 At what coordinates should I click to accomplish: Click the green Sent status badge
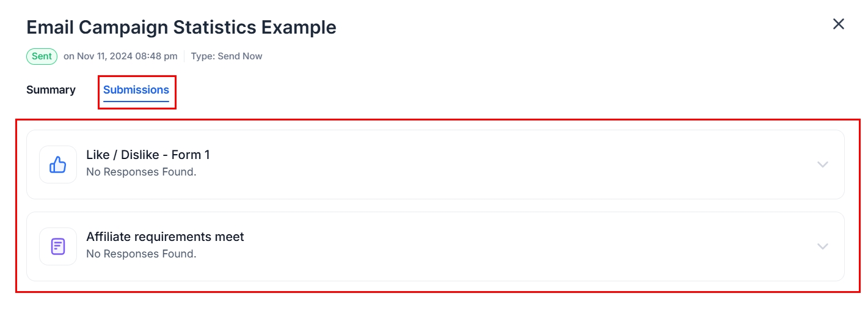click(42, 56)
